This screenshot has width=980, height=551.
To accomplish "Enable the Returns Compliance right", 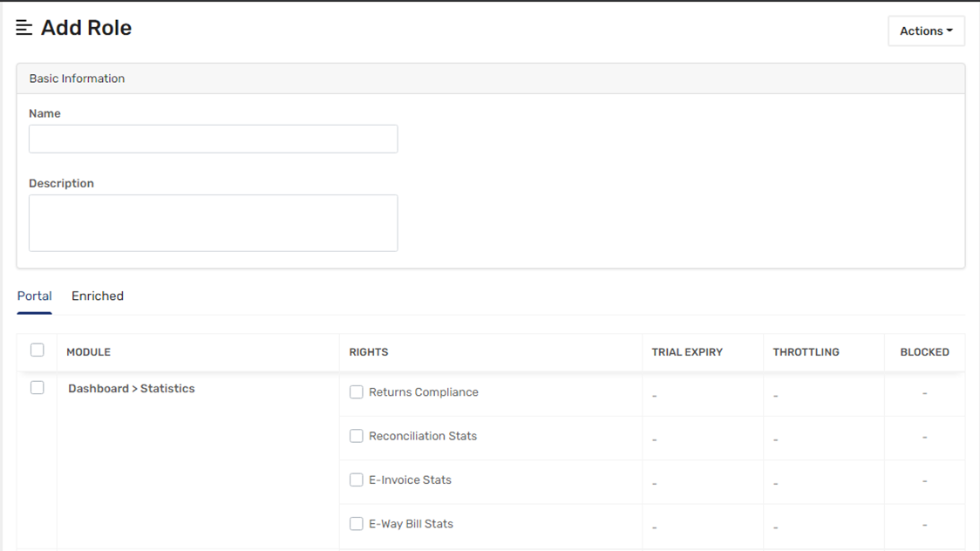I will [357, 392].
